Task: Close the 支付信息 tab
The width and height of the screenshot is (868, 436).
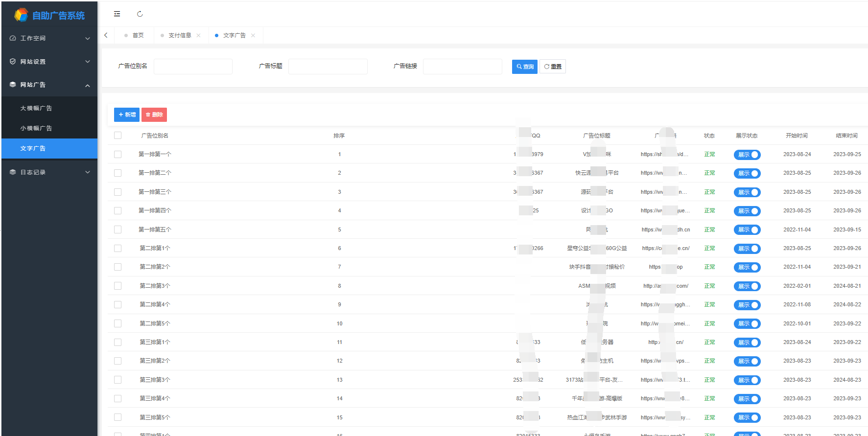Action: (x=198, y=35)
